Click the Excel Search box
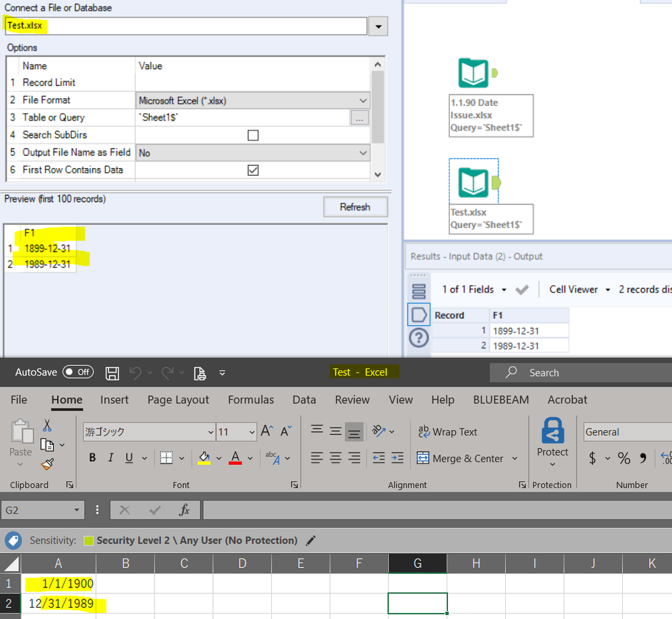Image resolution: width=672 pixels, height=619 pixels. [581, 373]
